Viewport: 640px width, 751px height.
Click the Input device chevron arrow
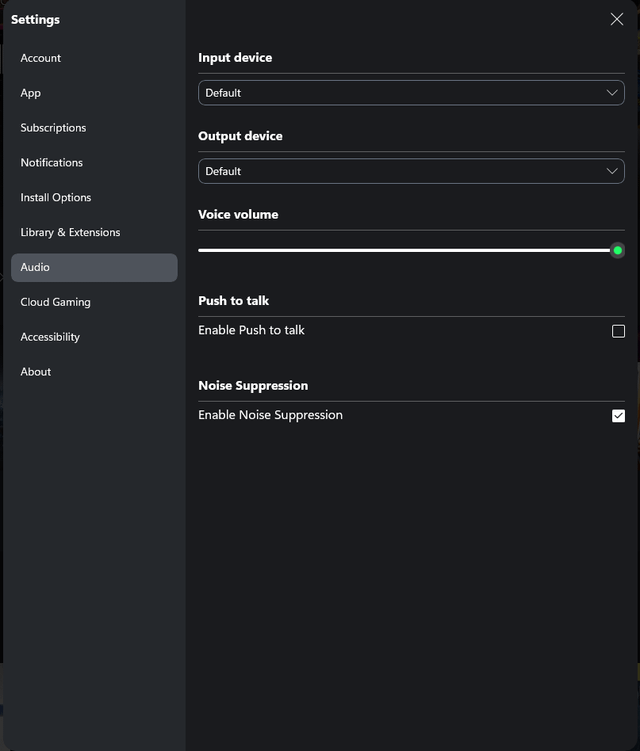coord(613,93)
